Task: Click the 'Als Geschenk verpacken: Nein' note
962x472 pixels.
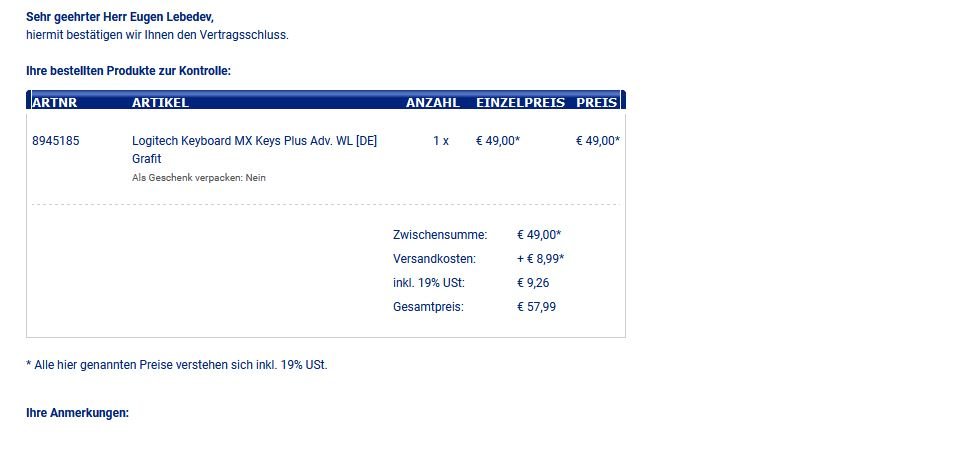Action: click(199, 178)
